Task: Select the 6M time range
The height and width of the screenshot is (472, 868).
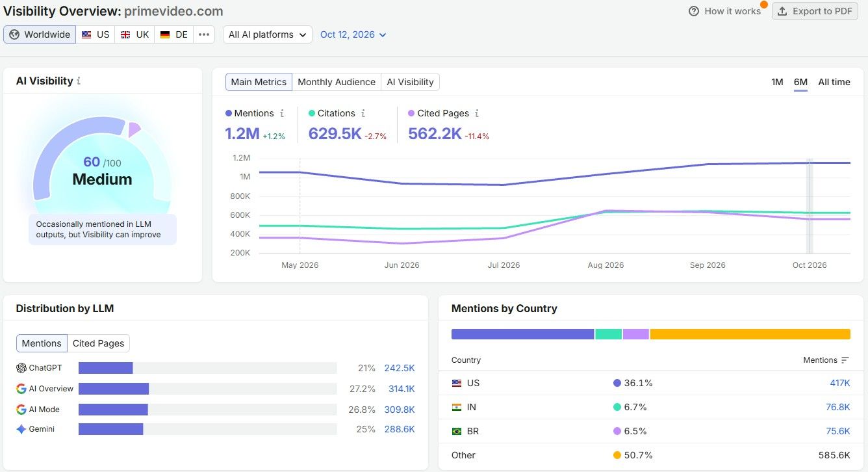Action: pyautogui.click(x=800, y=82)
